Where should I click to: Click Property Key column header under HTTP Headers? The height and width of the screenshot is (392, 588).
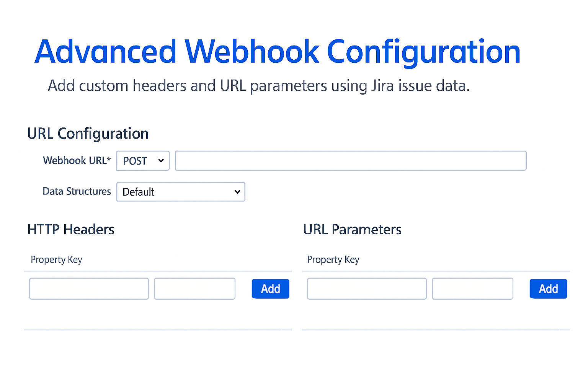(x=56, y=260)
